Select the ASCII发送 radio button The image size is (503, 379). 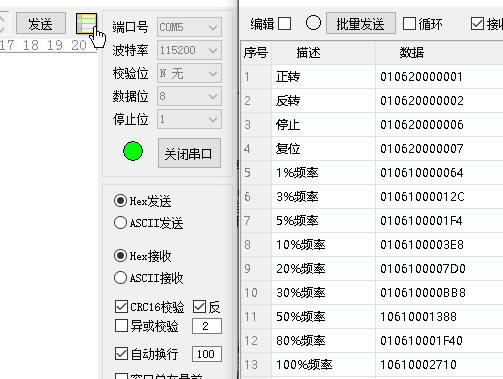tap(120, 223)
